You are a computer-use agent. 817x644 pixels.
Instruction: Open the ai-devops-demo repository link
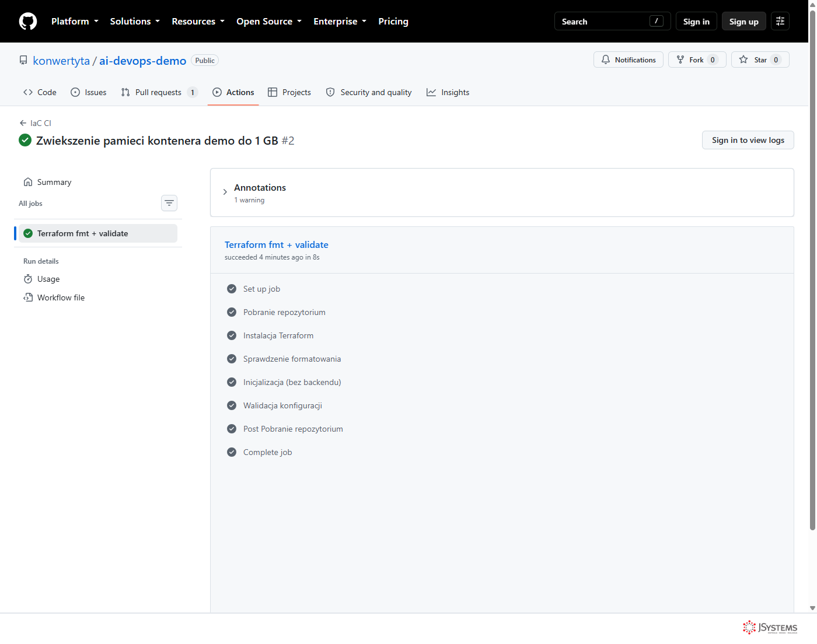(142, 61)
